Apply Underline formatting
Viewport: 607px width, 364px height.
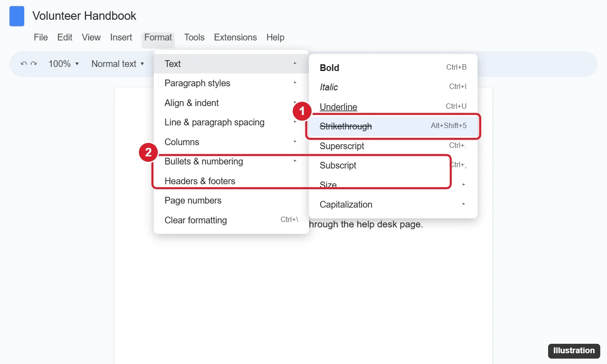tap(393, 107)
